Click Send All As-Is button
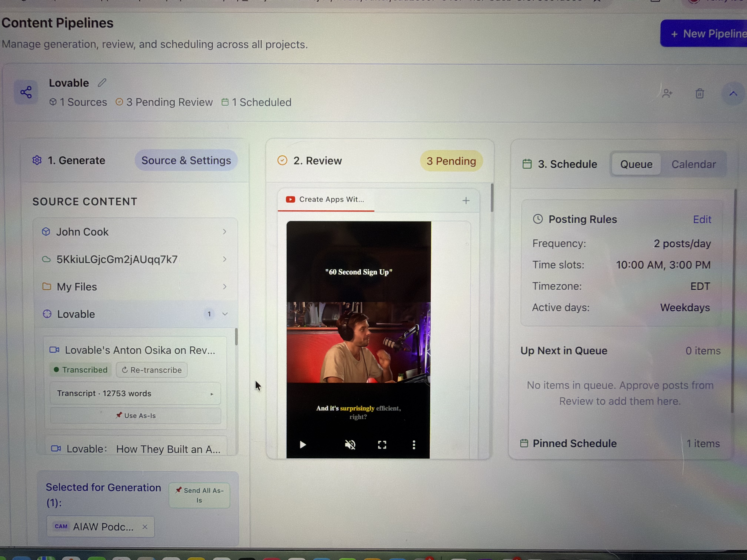The image size is (747, 560). pyautogui.click(x=199, y=495)
